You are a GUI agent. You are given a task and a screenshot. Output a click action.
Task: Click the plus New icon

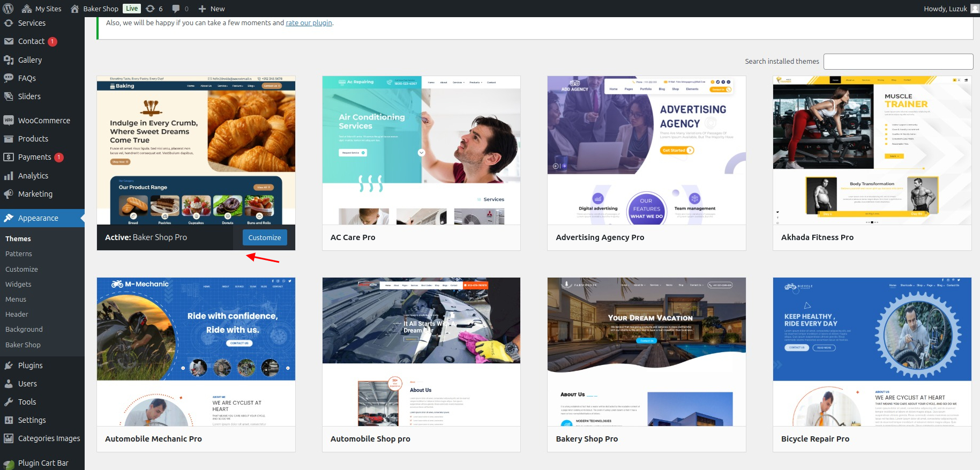(202, 9)
